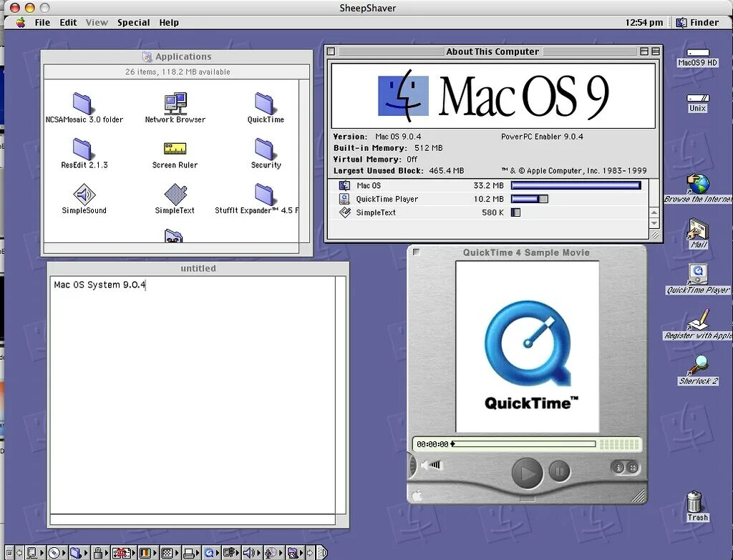Open the Finder application menu
The image size is (733, 560).
coord(698,22)
